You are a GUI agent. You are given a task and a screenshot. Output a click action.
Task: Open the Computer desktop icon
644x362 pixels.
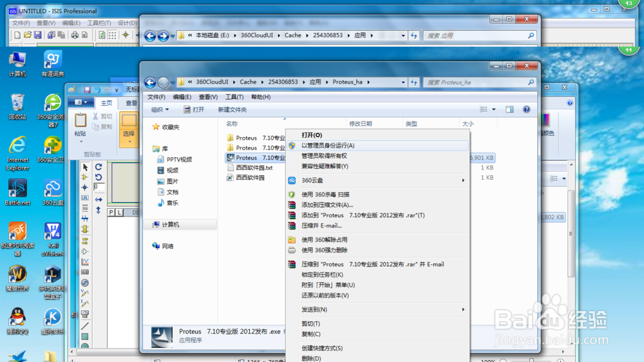coord(17,64)
